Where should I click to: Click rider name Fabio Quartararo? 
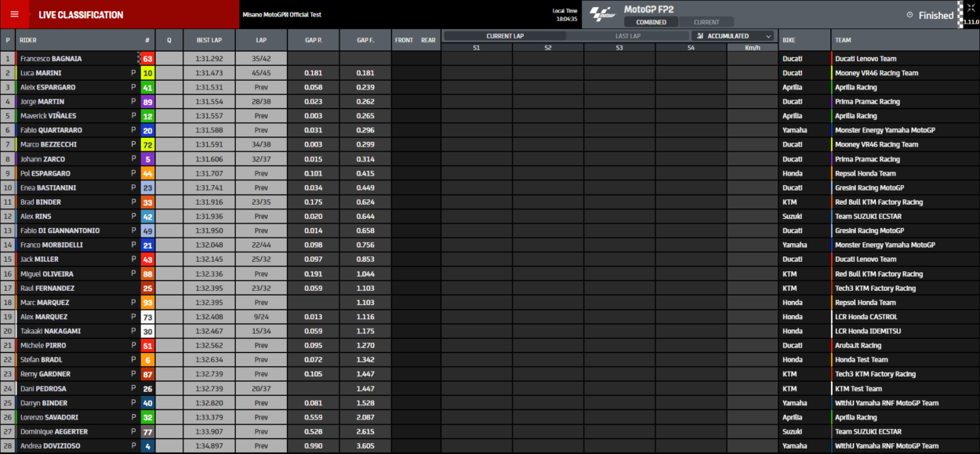click(51, 130)
